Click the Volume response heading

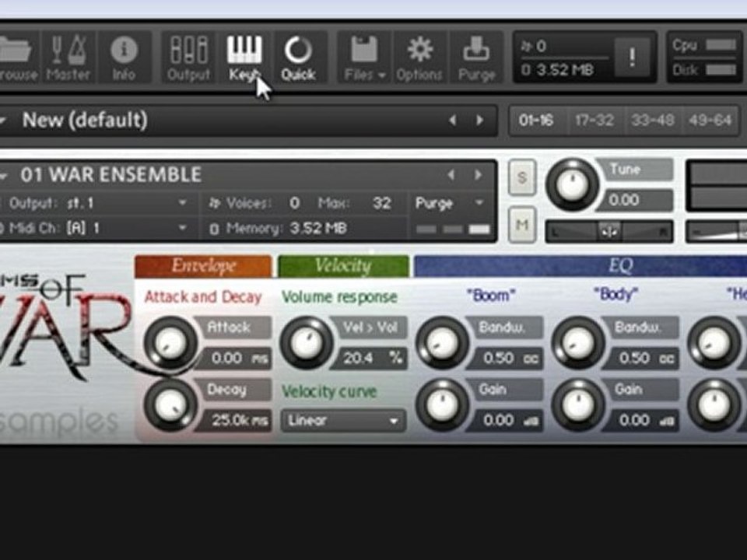(x=339, y=297)
